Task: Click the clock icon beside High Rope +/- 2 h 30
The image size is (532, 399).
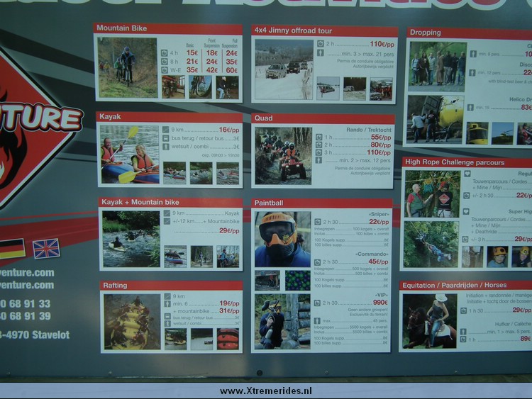Action: (467, 196)
